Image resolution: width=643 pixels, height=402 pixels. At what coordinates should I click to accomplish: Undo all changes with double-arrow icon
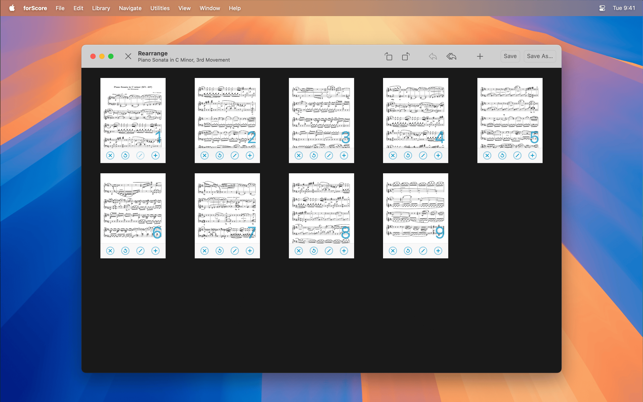(x=451, y=56)
